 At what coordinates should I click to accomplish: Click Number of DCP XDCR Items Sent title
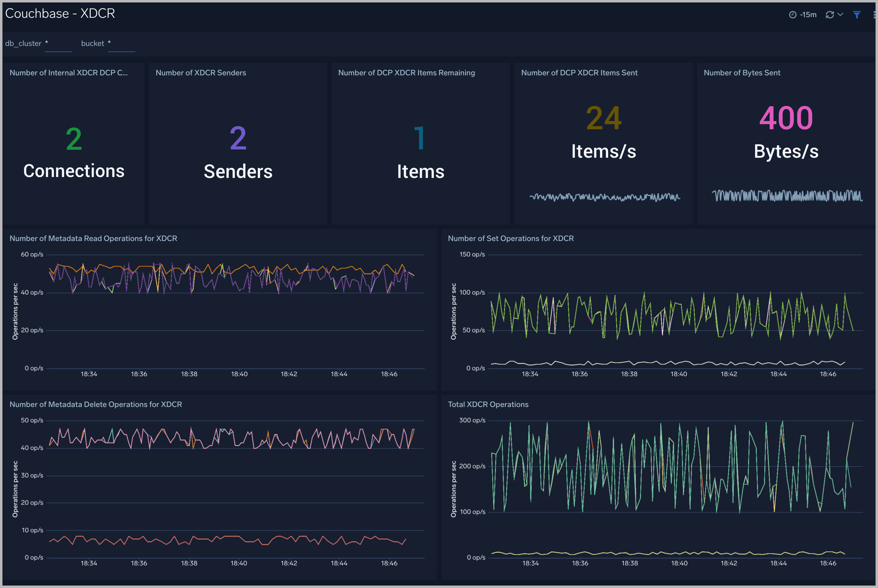click(x=579, y=73)
